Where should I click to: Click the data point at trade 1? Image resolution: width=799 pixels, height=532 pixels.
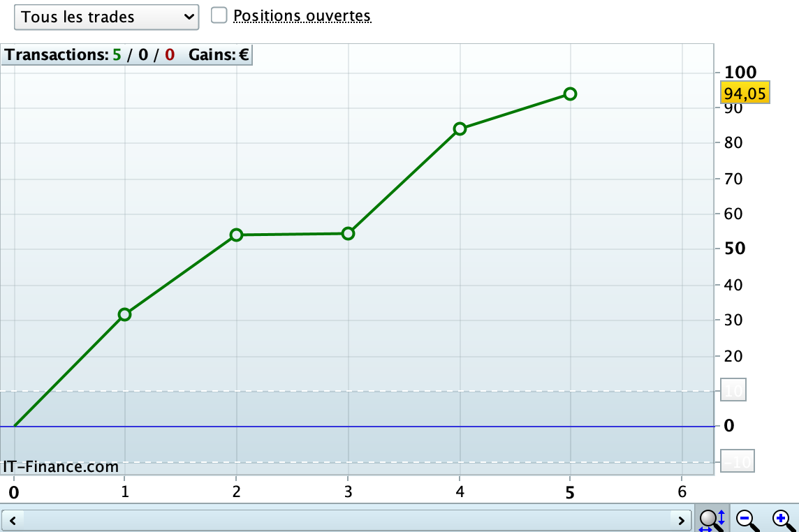pos(124,315)
